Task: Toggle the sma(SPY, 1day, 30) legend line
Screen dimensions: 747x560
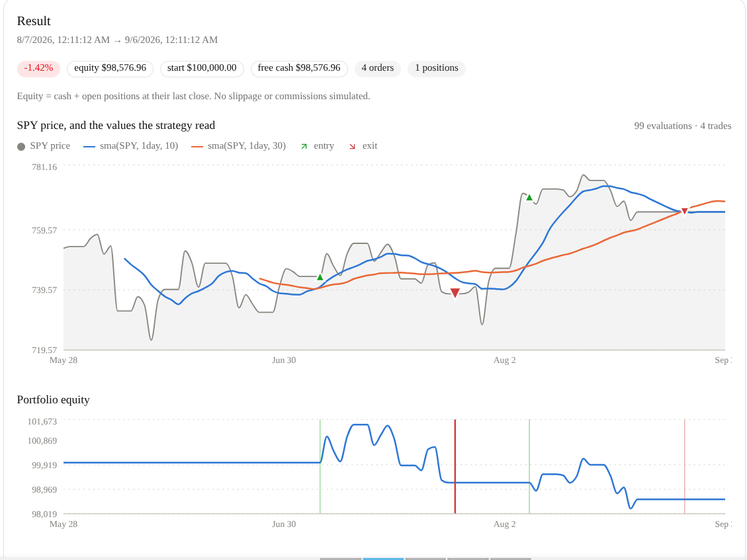Action: coord(197,147)
